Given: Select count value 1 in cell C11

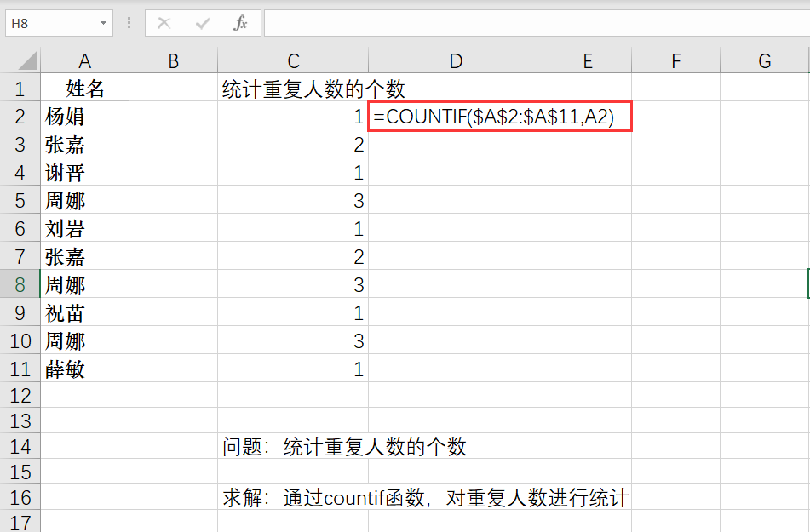Looking at the screenshot, I should (293, 369).
